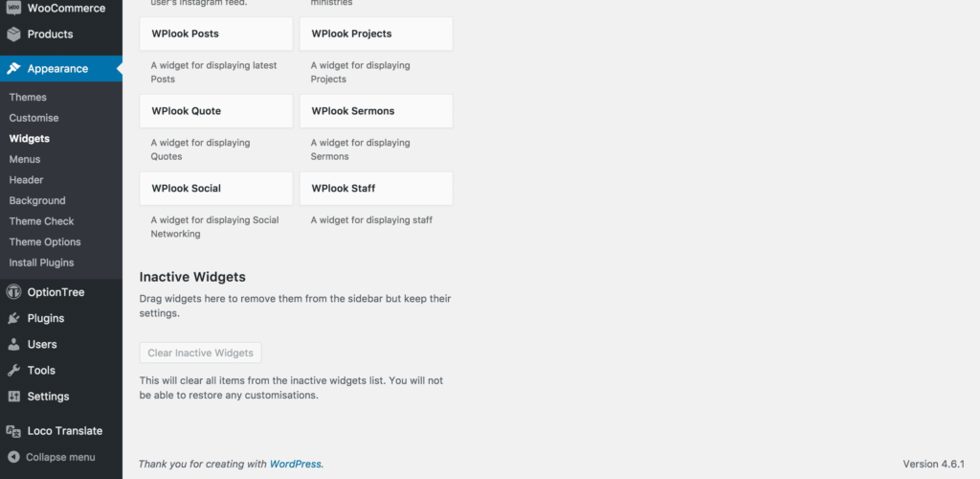The image size is (980, 479).
Task: Open the Themes submenu item
Action: pos(28,98)
